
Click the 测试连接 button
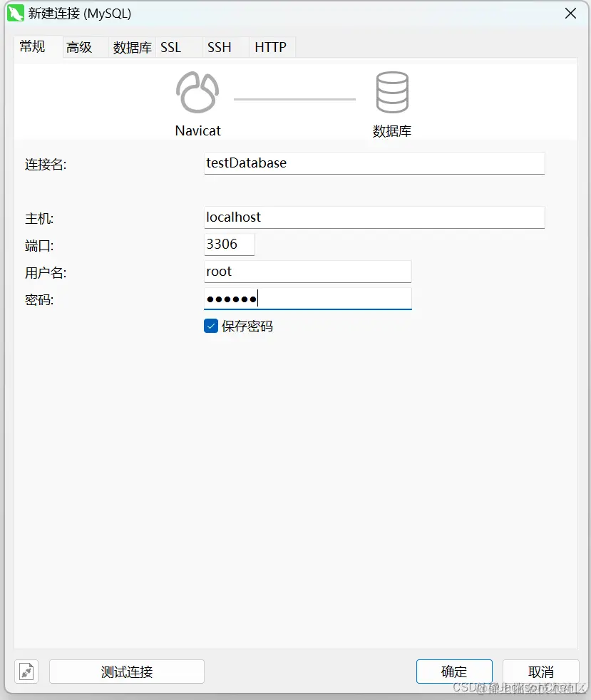(x=127, y=671)
